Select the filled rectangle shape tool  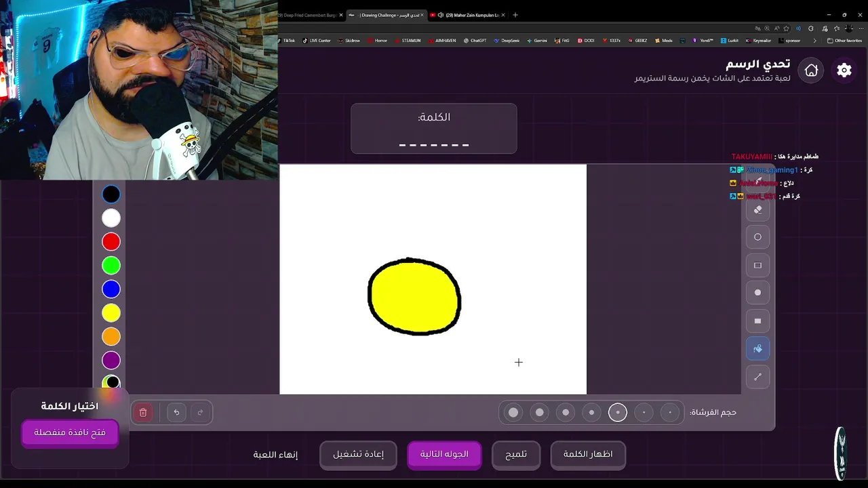click(x=757, y=321)
